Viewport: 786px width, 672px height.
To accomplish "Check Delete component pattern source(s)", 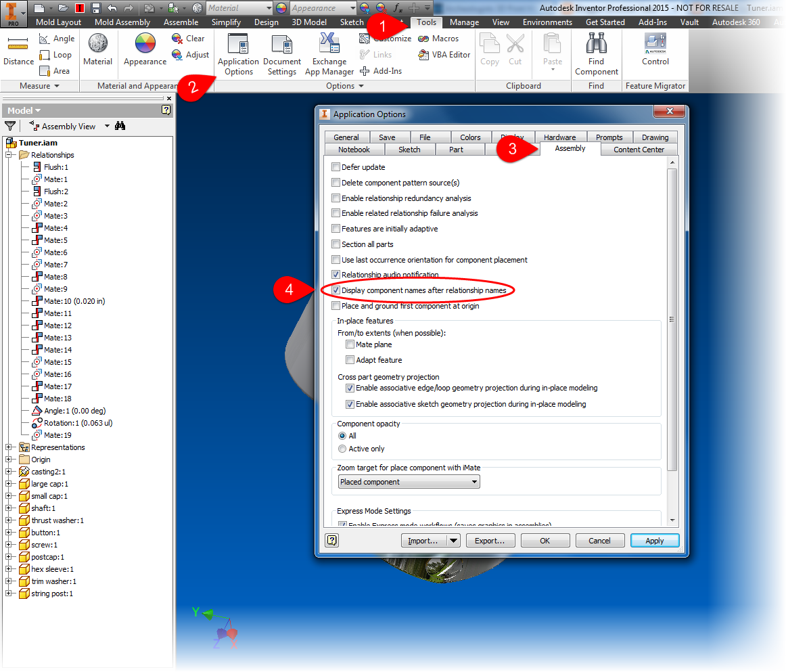I will pyautogui.click(x=336, y=183).
